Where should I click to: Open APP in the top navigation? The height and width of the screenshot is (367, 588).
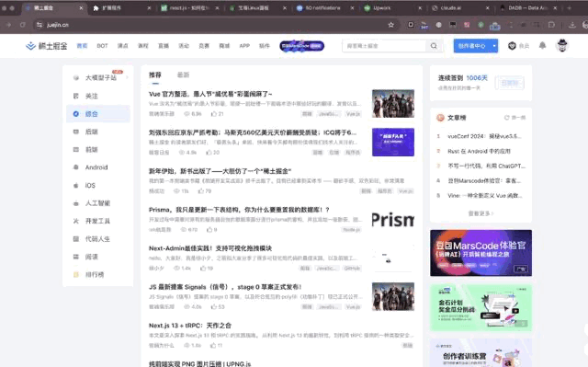pyautogui.click(x=244, y=46)
